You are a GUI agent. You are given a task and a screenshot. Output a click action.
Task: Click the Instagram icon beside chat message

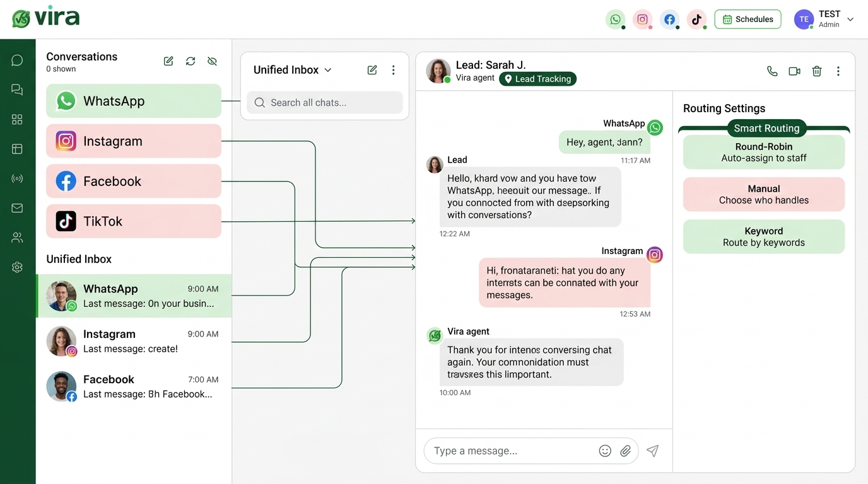coord(655,255)
